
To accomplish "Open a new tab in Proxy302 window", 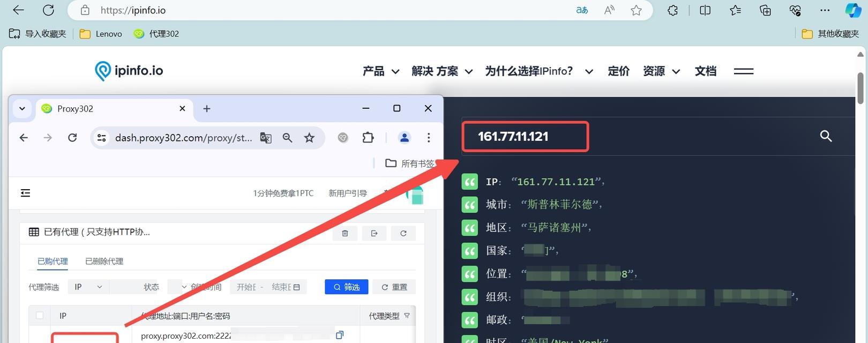I will (x=207, y=108).
